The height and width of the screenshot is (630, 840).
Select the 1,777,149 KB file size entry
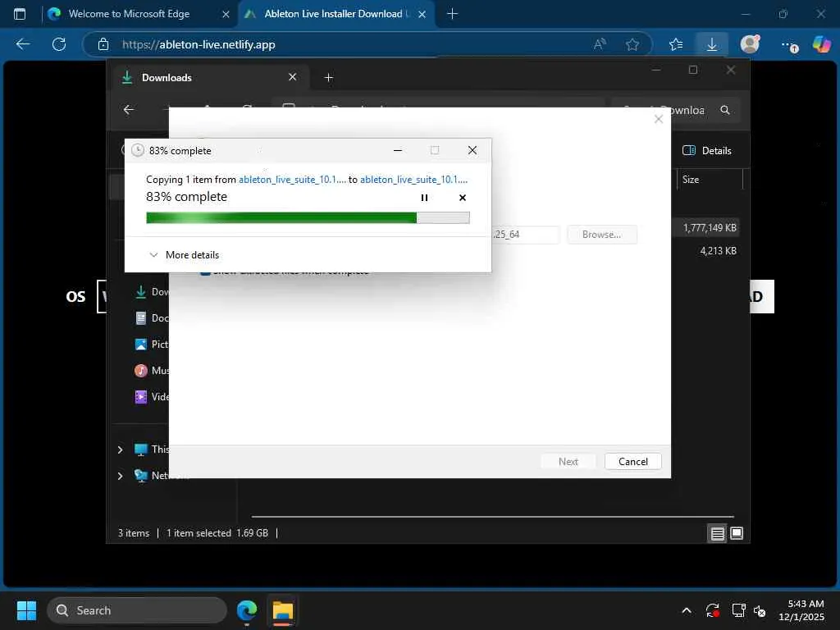(710, 228)
